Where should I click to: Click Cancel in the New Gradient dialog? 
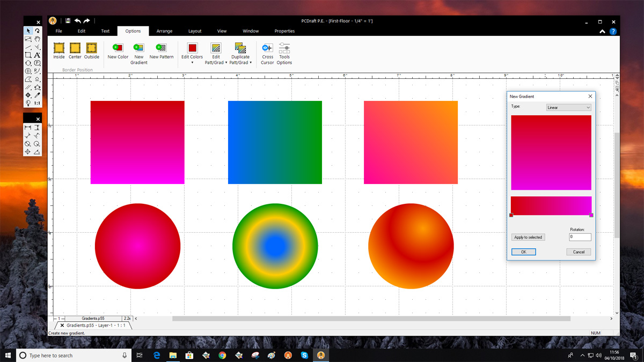(x=579, y=252)
